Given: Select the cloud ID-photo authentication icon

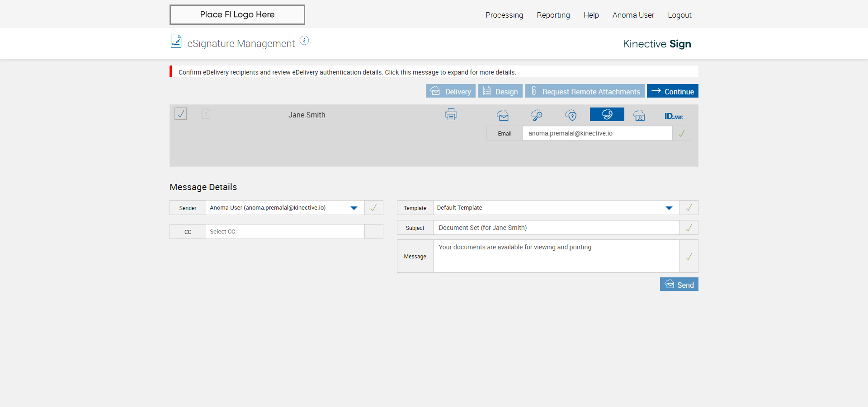Looking at the screenshot, I should point(639,115).
